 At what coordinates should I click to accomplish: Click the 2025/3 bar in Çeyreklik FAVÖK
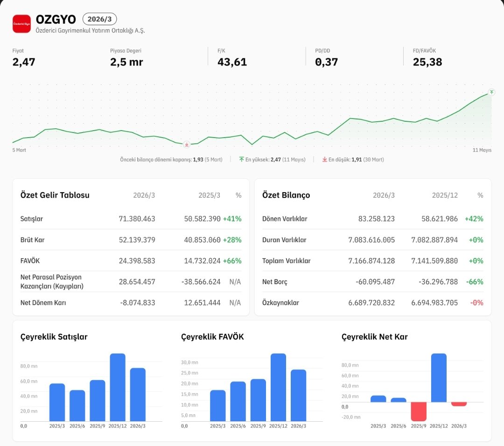pos(218,405)
